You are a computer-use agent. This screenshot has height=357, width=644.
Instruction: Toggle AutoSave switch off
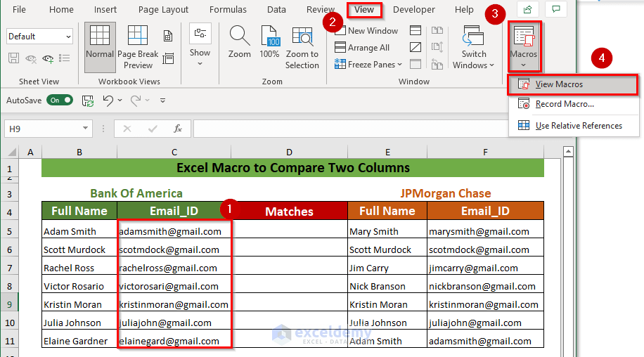(x=60, y=100)
